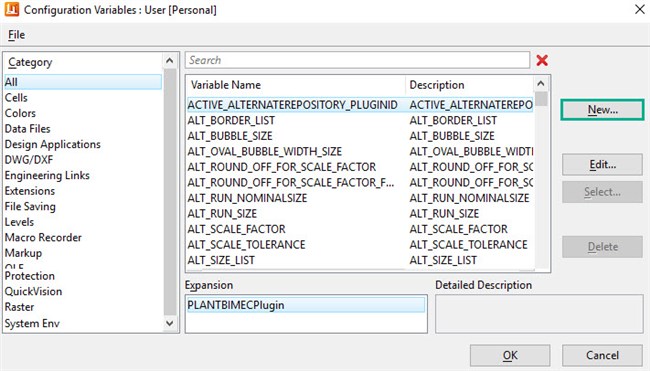The height and width of the screenshot is (371, 650).
Task: Click the New... button
Action: click(602, 110)
